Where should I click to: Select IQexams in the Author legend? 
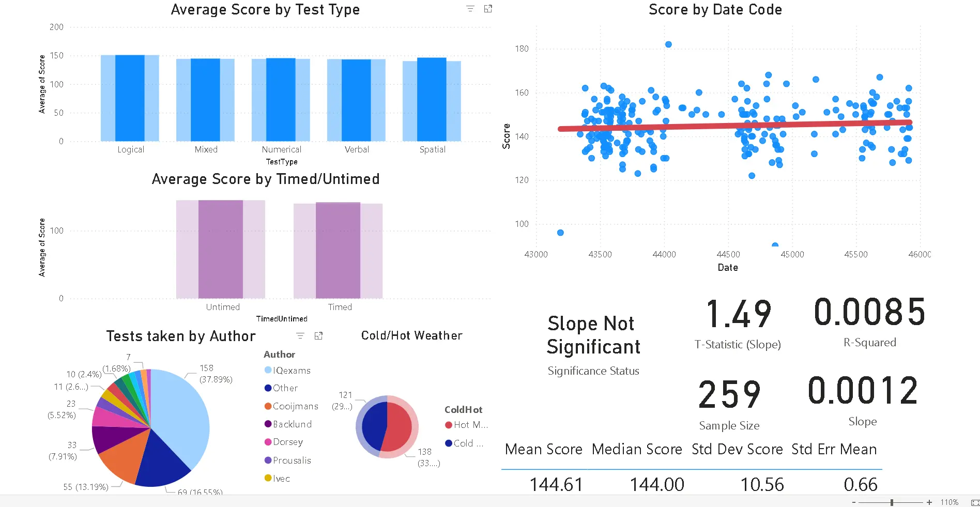tap(292, 371)
